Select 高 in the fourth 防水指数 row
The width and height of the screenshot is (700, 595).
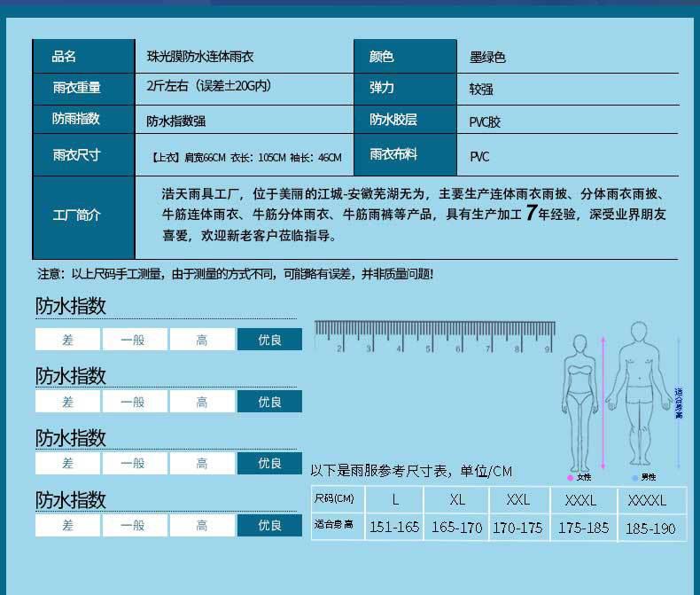coord(202,526)
